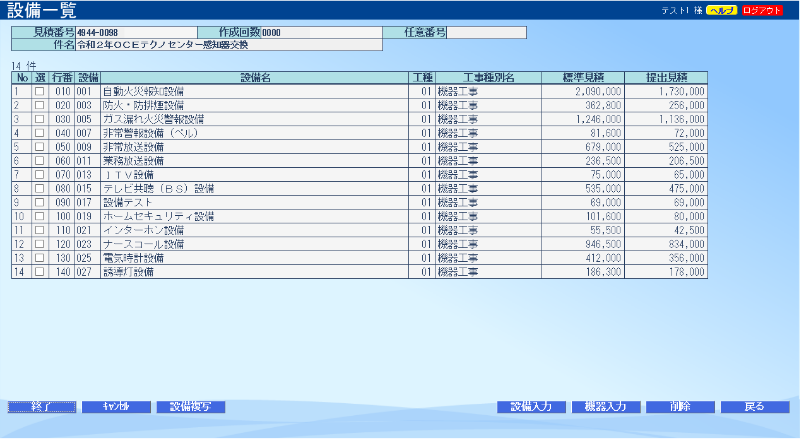
Task: Click the 任意番号 input field
Action: click(486, 32)
